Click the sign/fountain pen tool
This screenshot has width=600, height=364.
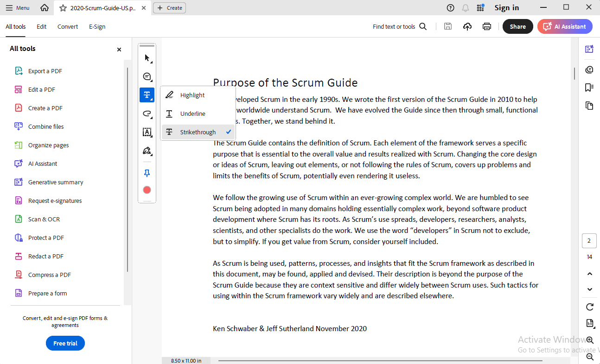point(147,151)
